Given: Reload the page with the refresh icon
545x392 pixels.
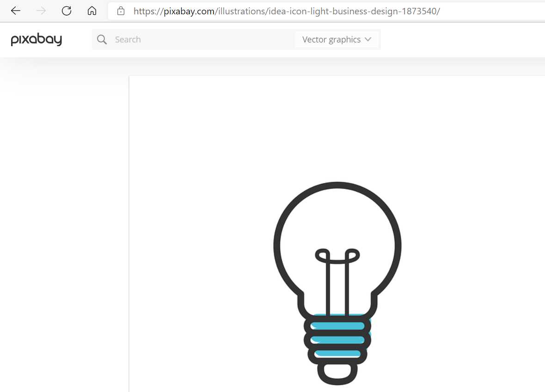Looking at the screenshot, I should (x=67, y=11).
